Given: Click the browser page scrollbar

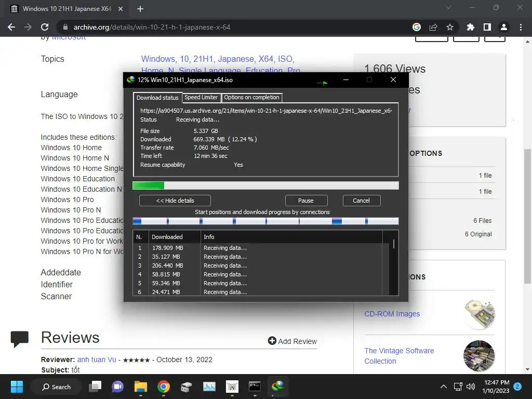Looking at the screenshot, I should pos(527,216).
